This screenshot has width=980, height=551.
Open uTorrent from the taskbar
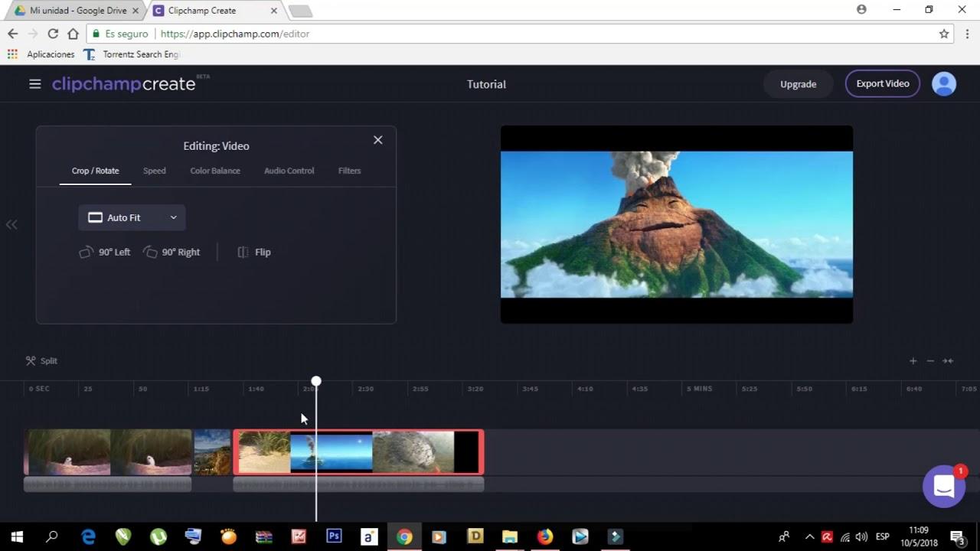click(158, 536)
